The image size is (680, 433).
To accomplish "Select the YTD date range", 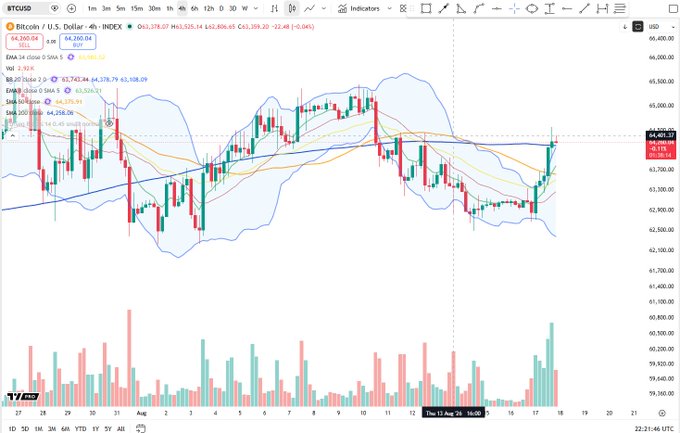I will click(81, 429).
